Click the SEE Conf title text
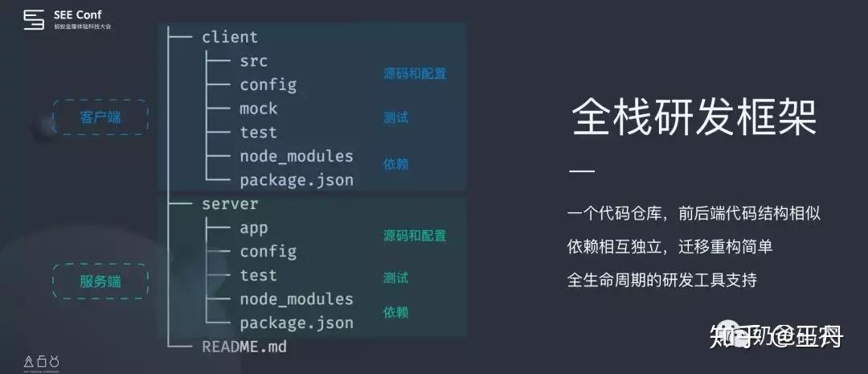This screenshot has height=374, width=868. 77,14
